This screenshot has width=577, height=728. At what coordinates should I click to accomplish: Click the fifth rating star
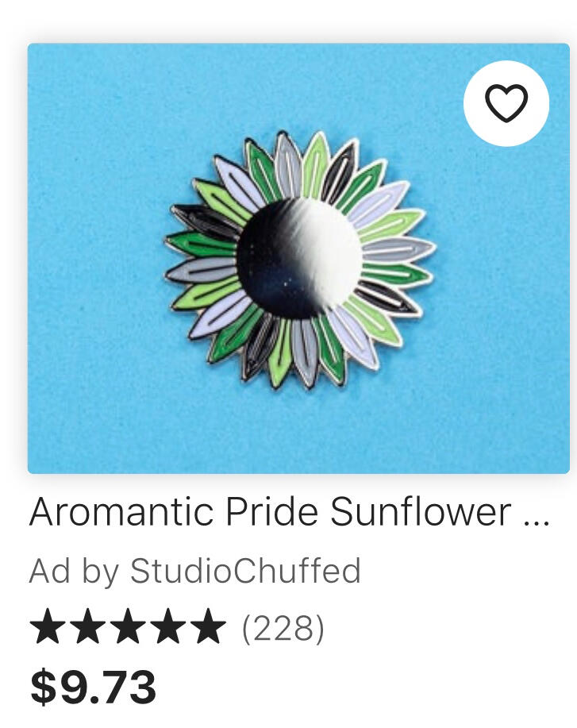(x=207, y=626)
